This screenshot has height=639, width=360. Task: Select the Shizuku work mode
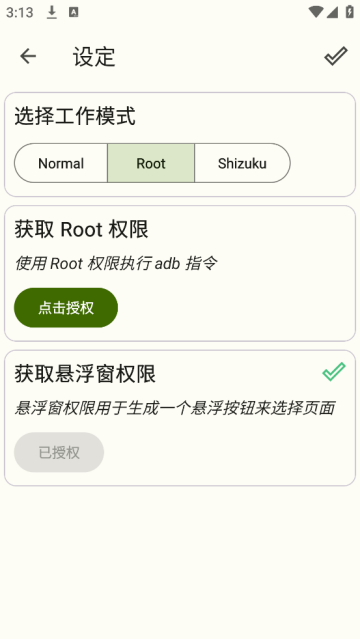click(x=242, y=163)
